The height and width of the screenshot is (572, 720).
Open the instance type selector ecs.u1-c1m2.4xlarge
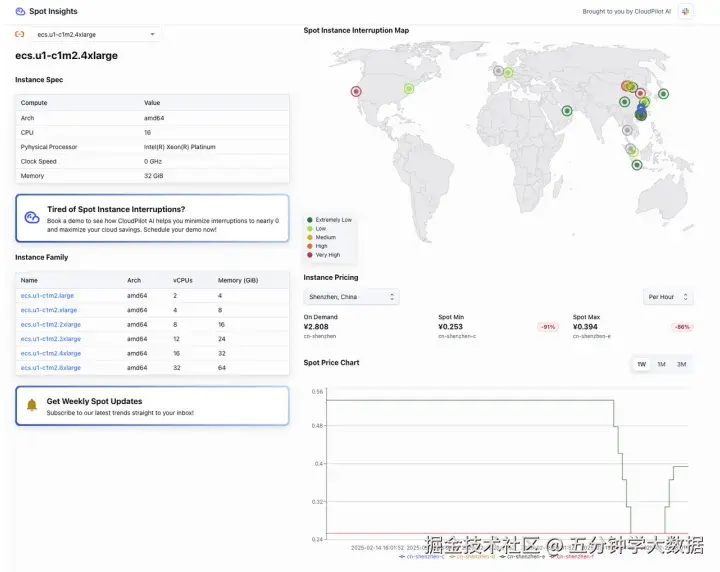click(x=96, y=34)
